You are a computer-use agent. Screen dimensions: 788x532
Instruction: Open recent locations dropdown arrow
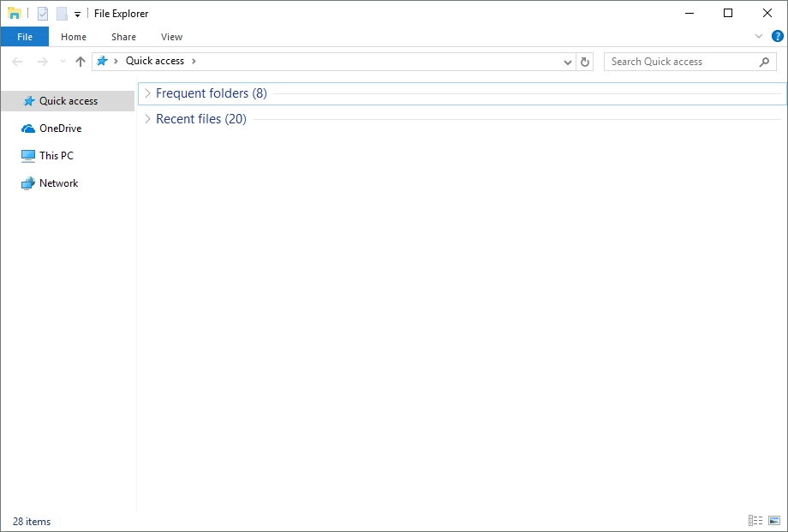click(x=63, y=62)
